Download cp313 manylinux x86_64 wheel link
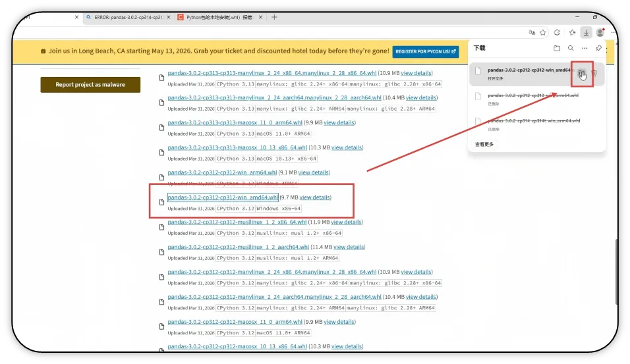Viewport: 630px width, 364px height. pos(272,73)
